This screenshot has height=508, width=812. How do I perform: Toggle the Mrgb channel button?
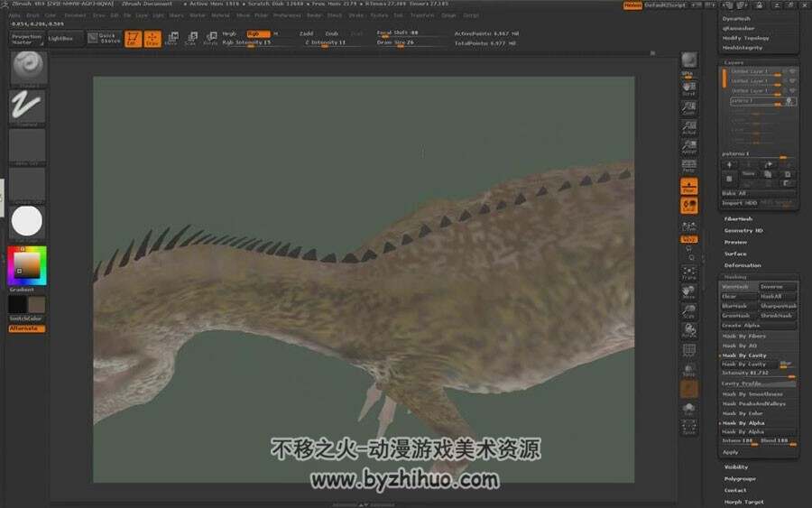pyautogui.click(x=230, y=33)
